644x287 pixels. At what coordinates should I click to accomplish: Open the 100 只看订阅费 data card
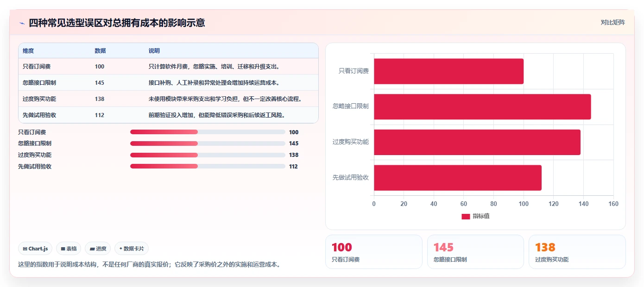[374, 252]
